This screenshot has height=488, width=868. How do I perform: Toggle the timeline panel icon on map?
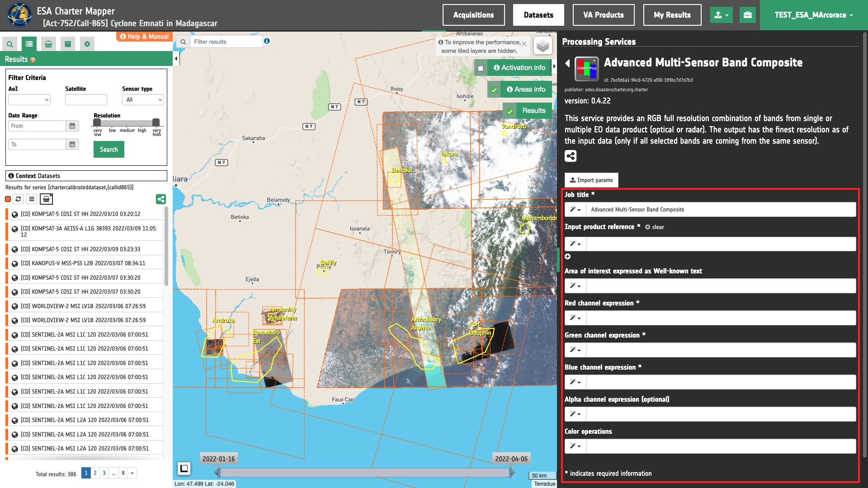[x=184, y=469]
